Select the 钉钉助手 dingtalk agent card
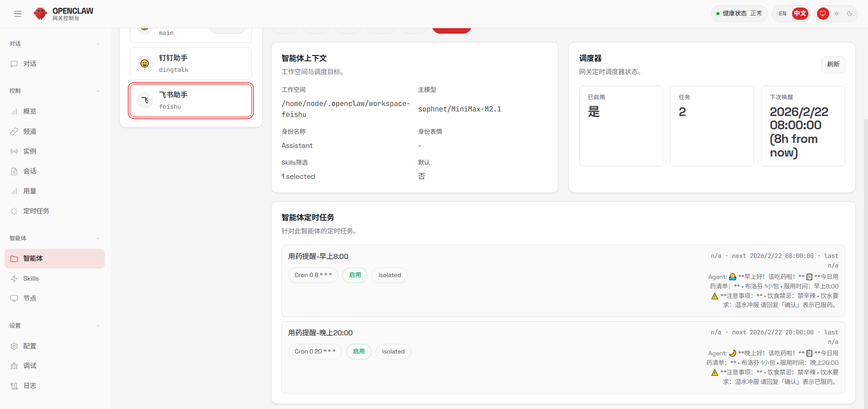Image resolution: width=868 pixels, height=409 pixels. [x=191, y=64]
